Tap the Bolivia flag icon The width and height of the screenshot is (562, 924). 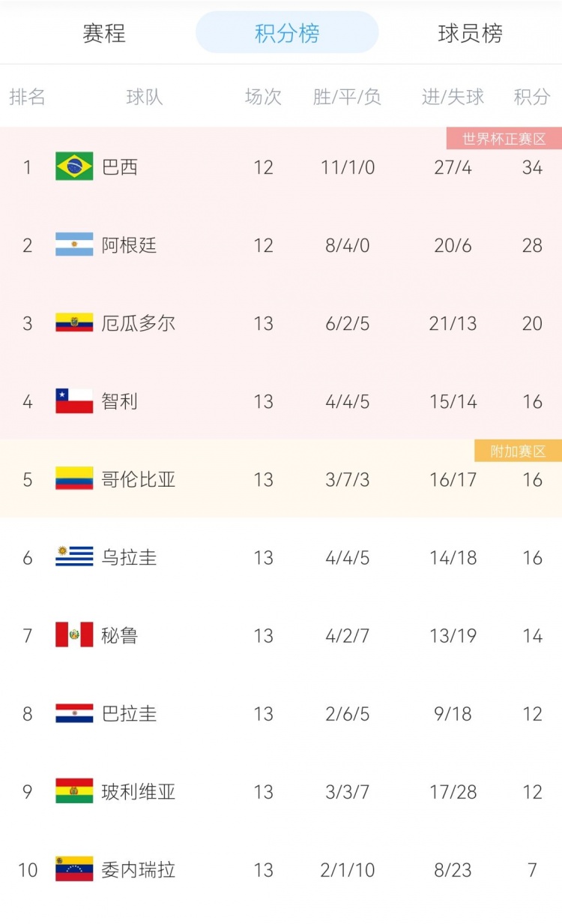(x=74, y=791)
